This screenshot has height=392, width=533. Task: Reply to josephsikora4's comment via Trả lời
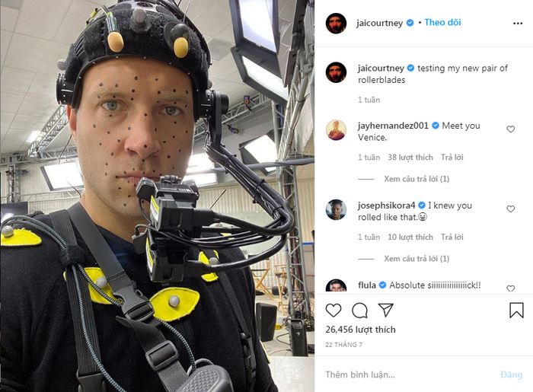pos(452,237)
